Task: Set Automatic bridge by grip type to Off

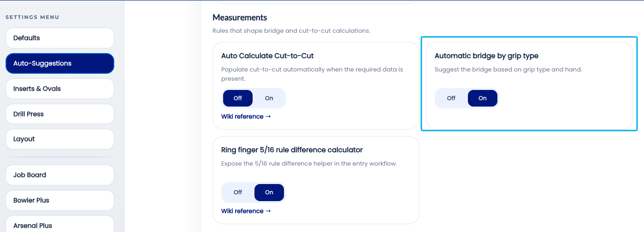Action: point(451,98)
